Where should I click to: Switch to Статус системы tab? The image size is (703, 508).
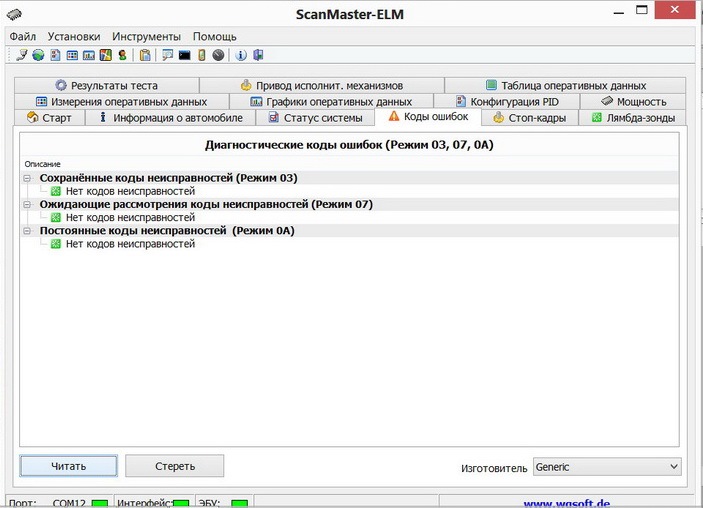point(315,118)
